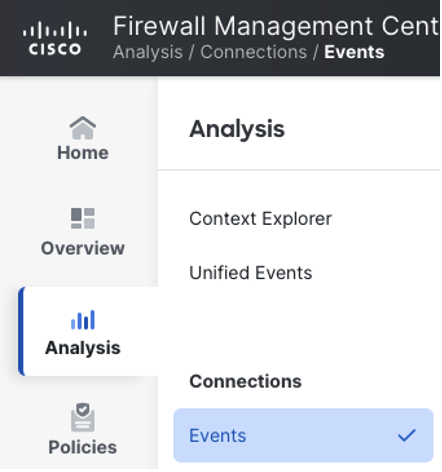Open Policies from the sidebar label
The height and width of the screenshot is (472, 442).
tap(83, 447)
